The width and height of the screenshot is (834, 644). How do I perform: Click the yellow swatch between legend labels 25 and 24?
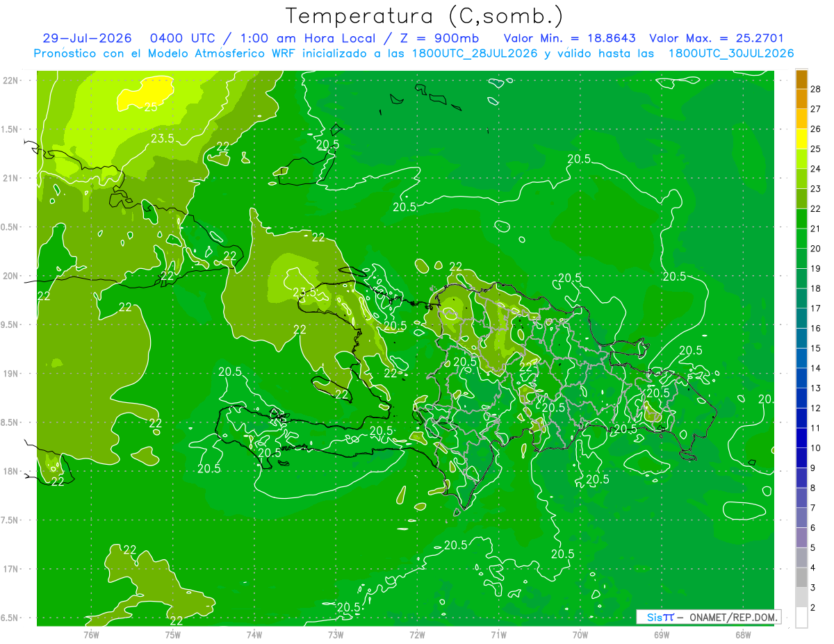(x=801, y=159)
